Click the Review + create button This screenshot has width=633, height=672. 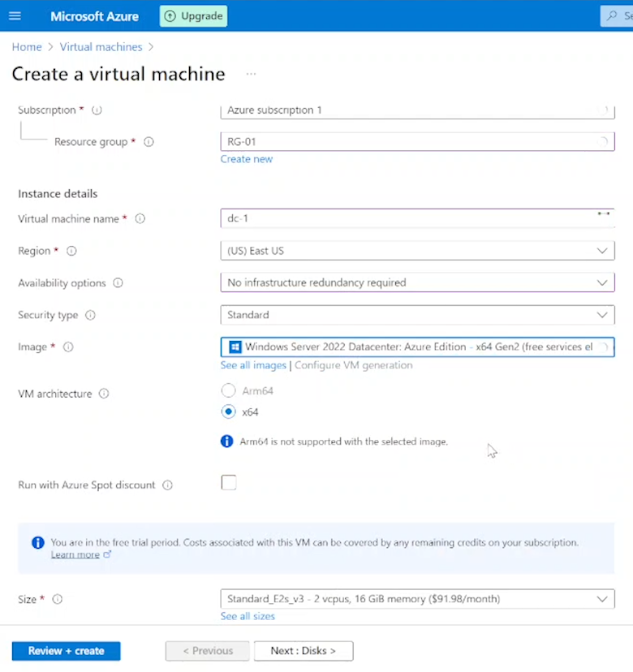click(x=67, y=651)
